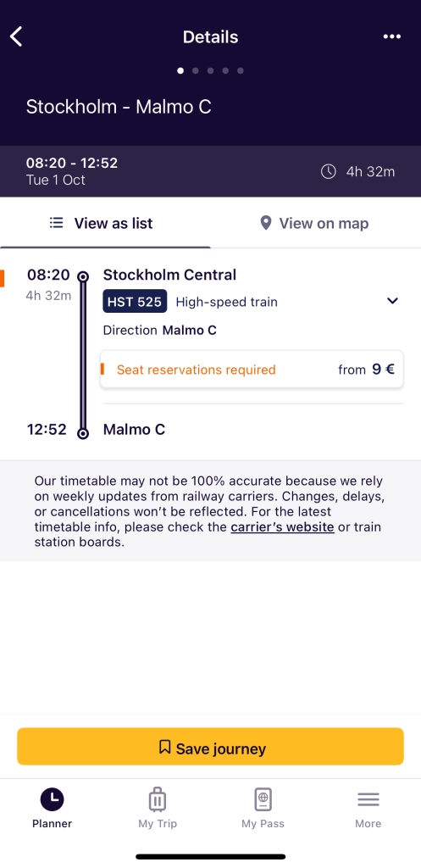Open the three-dots options menu

pos(391,36)
